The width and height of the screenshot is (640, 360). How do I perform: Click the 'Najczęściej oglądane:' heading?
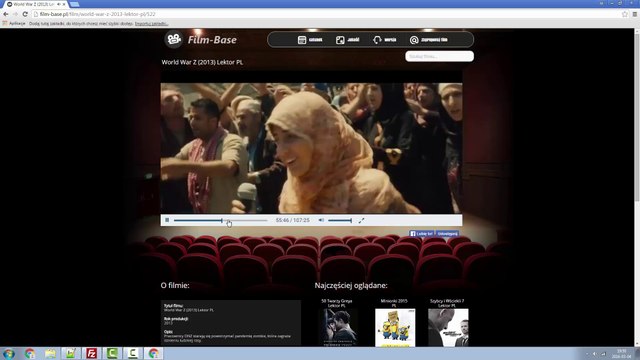point(351,285)
